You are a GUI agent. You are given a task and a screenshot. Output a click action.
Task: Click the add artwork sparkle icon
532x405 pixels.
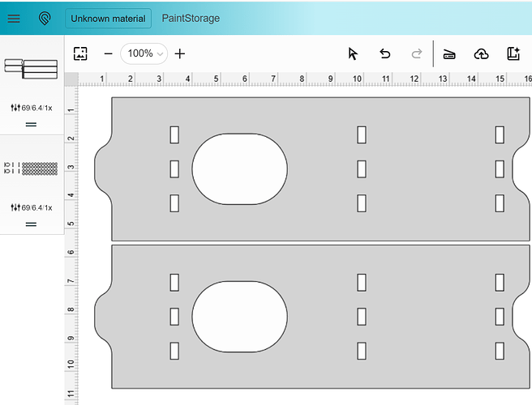(x=513, y=54)
